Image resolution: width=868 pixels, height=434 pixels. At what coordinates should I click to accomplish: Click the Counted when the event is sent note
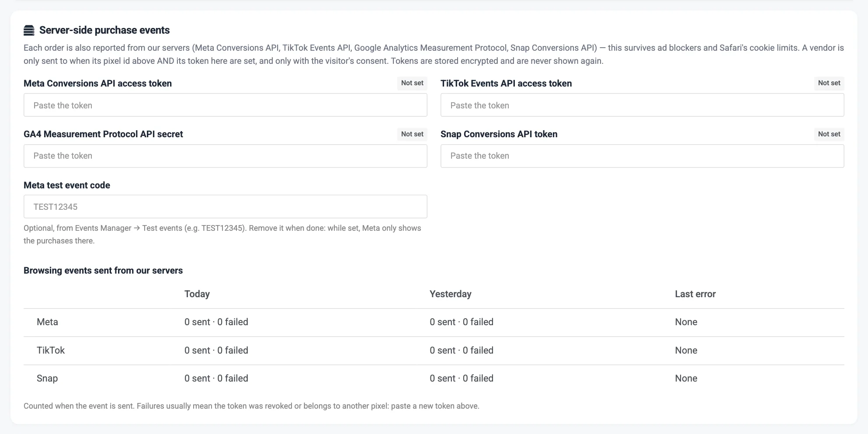pyautogui.click(x=251, y=406)
